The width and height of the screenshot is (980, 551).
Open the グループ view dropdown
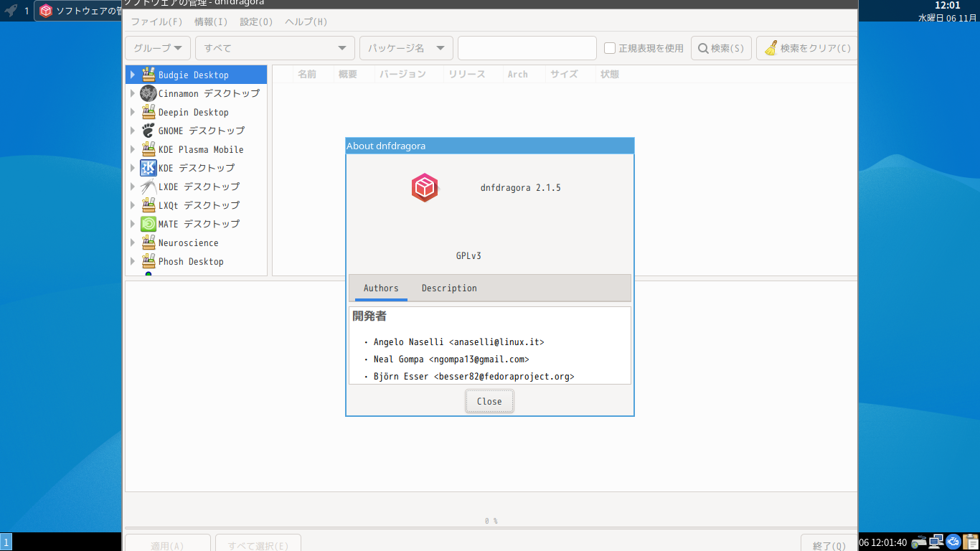pyautogui.click(x=158, y=48)
